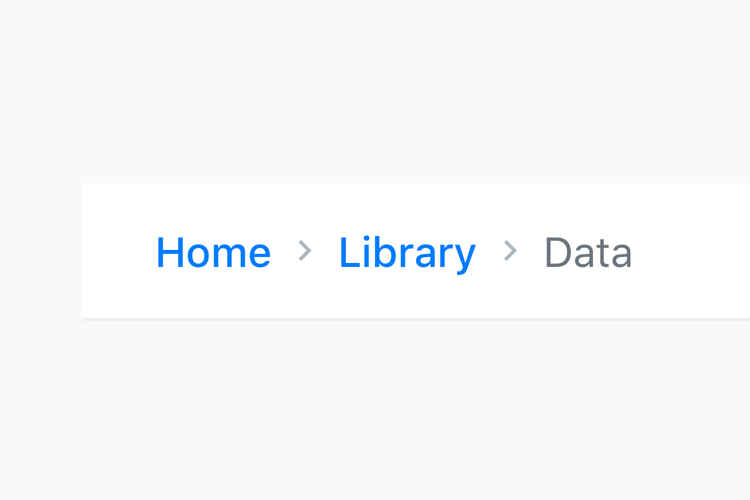Click the current page label Data

coord(588,253)
